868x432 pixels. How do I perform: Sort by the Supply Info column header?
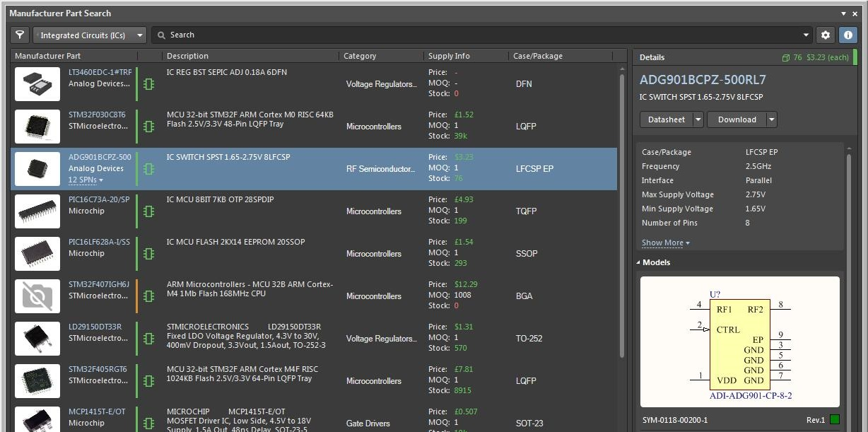(449, 56)
